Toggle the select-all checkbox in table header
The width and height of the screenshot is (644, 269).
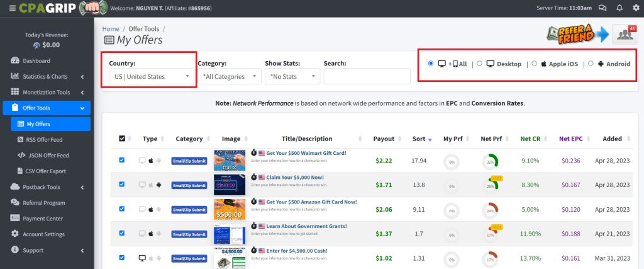coord(122,139)
